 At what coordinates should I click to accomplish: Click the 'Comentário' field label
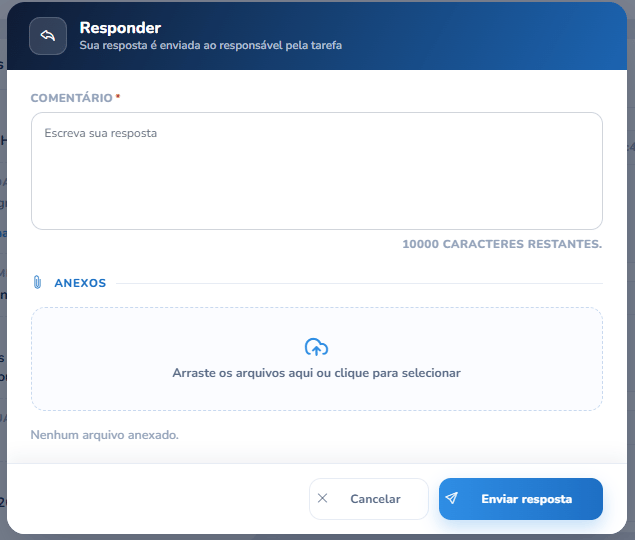(x=72, y=98)
